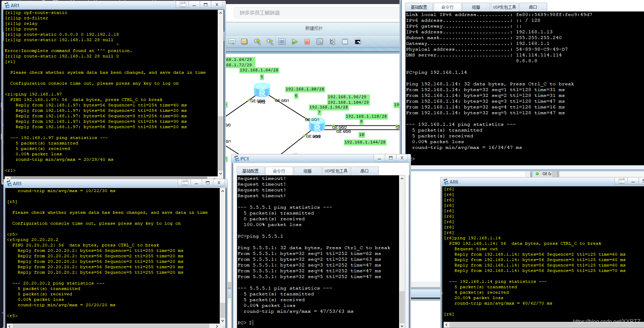
Task: Open 基础配置 tab in top-right PC window
Action: 419,7
